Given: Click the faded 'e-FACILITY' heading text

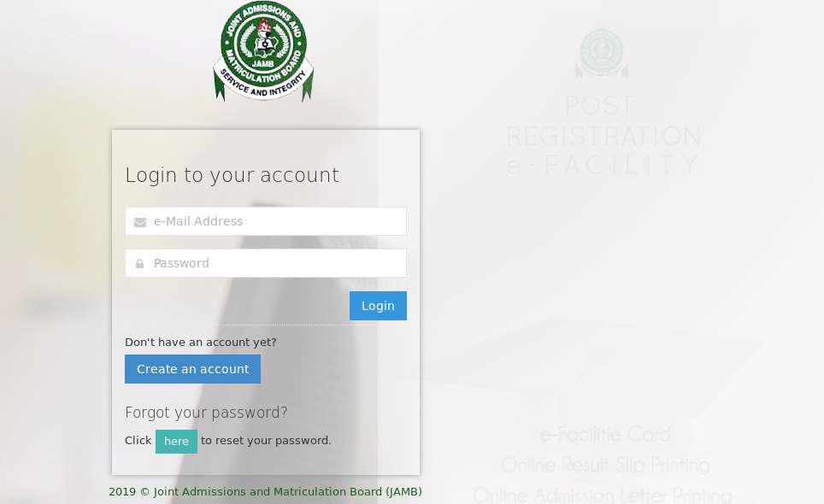Looking at the screenshot, I should (603, 165).
